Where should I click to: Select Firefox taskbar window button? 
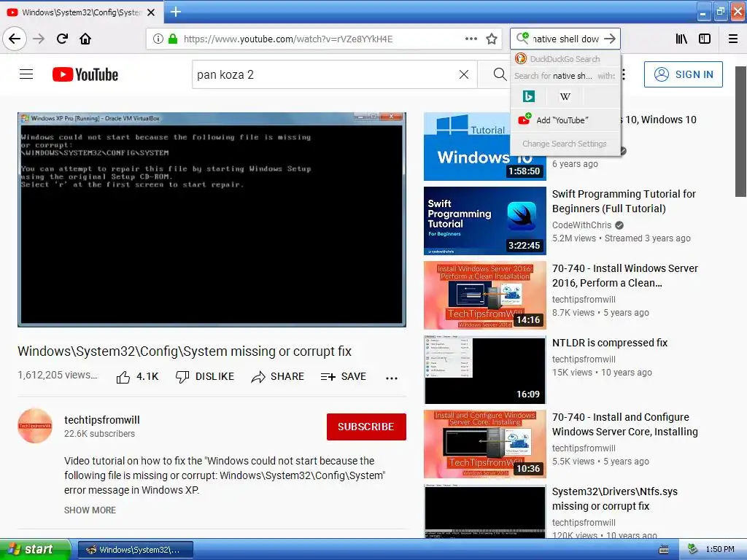tap(135, 550)
